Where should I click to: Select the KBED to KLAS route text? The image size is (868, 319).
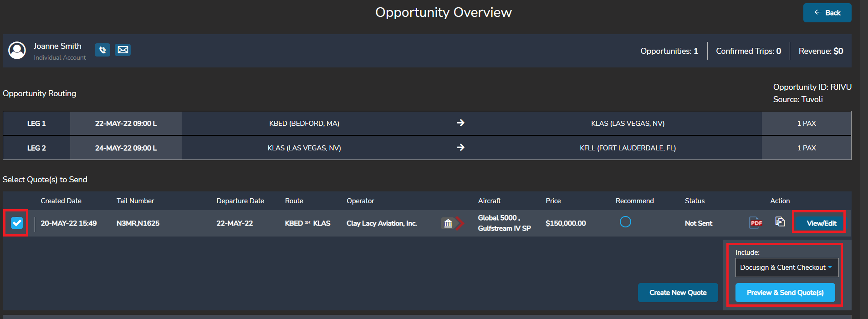[x=307, y=223]
